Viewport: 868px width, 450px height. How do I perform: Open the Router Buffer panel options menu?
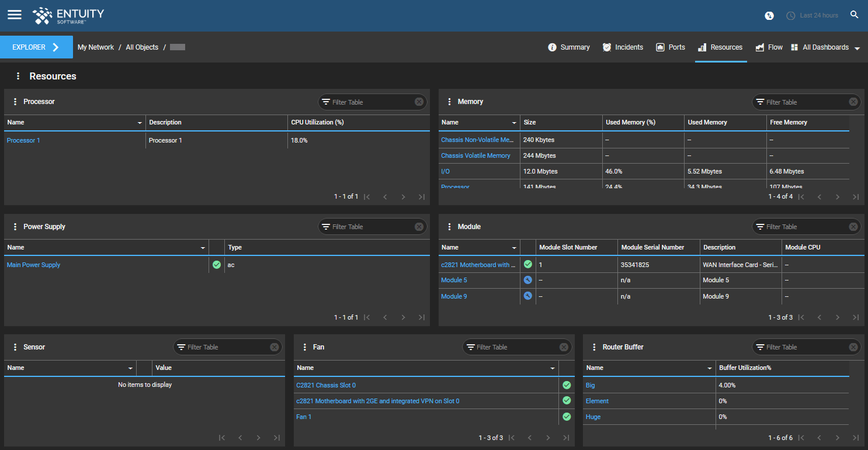tap(594, 347)
